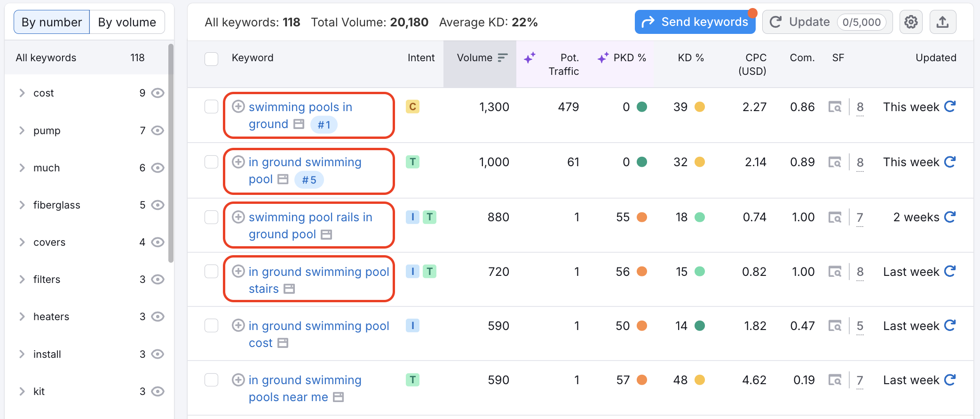The width and height of the screenshot is (980, 419).
Task: Expand the pump keyword group
Action: (x=22, y=130)
